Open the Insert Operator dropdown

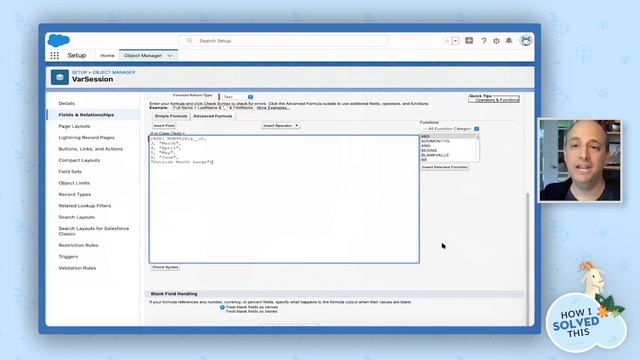pyautogui.click(x=281, y=126)
